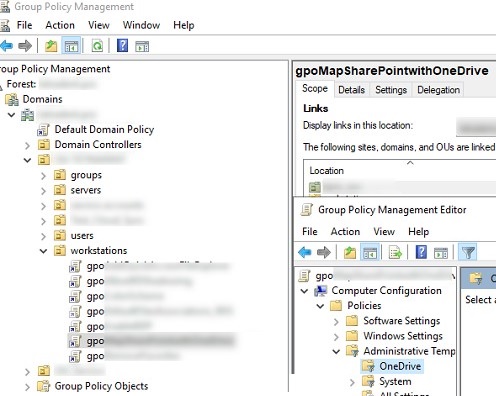Click Forward arrow in Group Policy Management toolbar
This screenshot has width=496, height=396.
(x=25, y=46)
